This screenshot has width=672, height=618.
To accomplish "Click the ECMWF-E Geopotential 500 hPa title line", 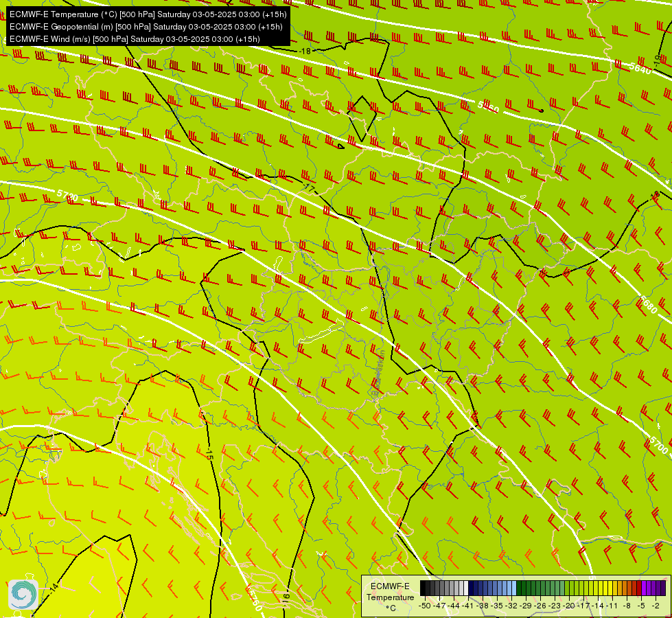I will point(146,27).
